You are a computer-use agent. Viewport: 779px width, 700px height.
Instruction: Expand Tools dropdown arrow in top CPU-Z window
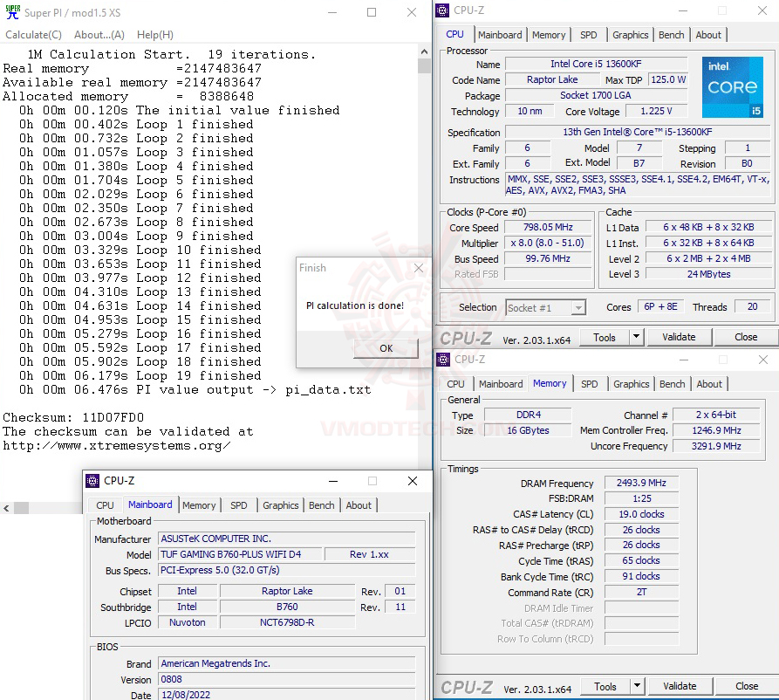pyautogui.click(x=637, y=338)
